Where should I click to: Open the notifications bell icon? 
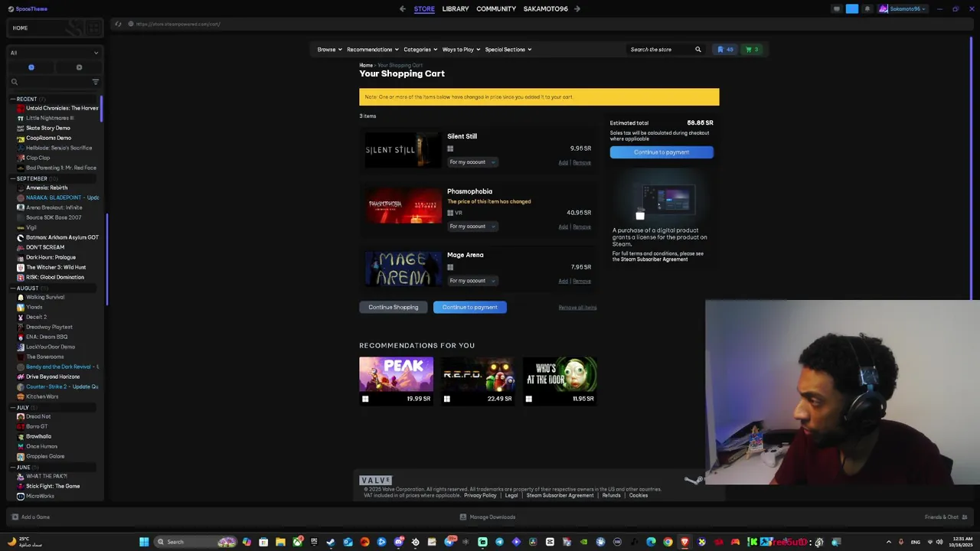[867, 9]
